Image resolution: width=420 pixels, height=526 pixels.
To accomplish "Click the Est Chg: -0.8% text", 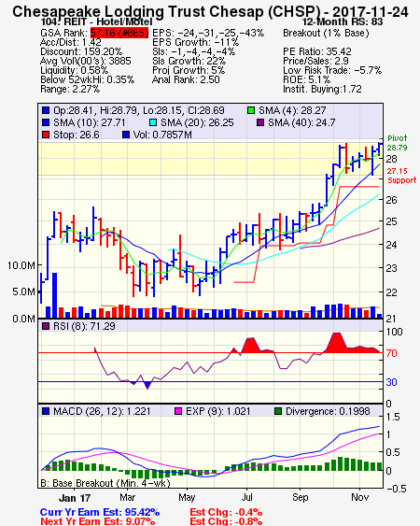I will (226, 521).
